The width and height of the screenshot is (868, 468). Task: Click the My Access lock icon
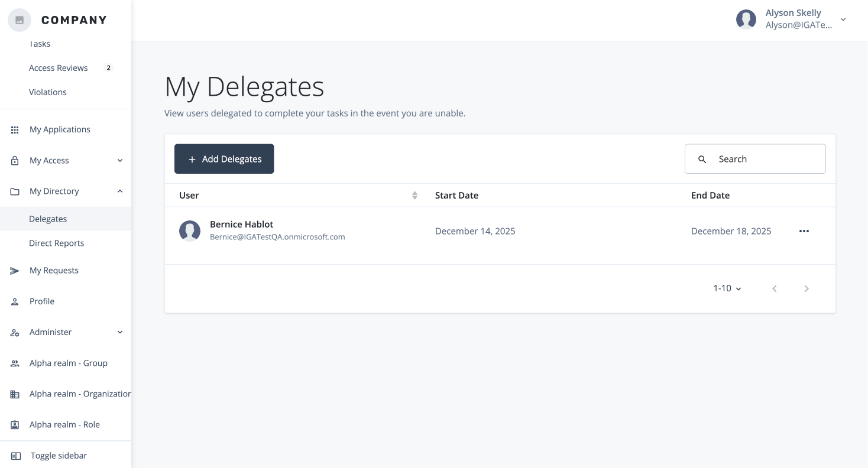[x=15, y=160]
